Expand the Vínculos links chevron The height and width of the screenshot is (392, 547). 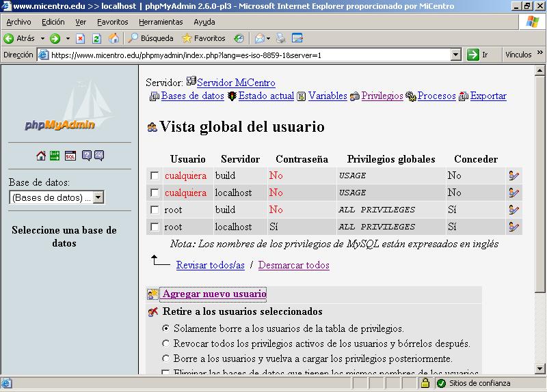(x=540, y=53)
